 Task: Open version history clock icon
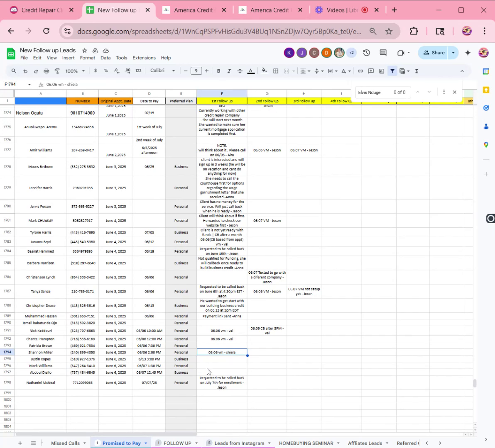pyautogui.click(x=366, y=53)
